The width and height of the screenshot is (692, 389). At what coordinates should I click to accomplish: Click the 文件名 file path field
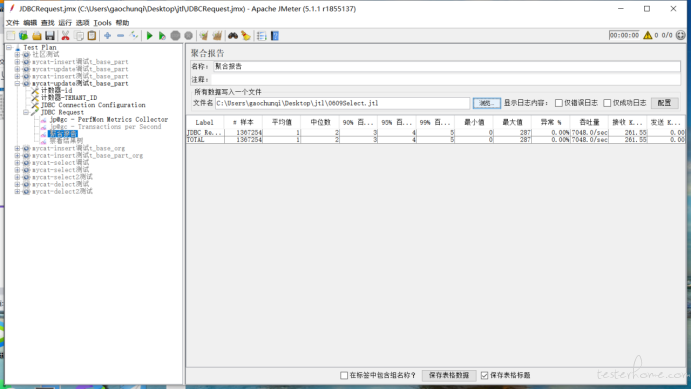point(342,103)
